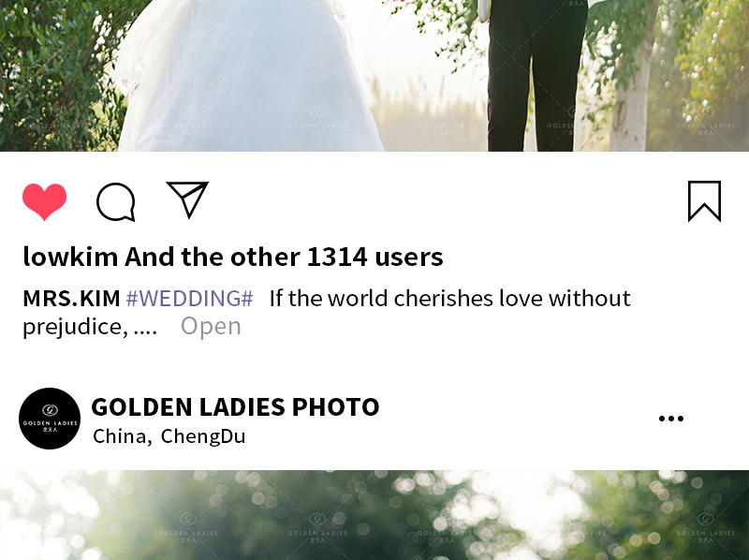Open comments via the speech bubble icon
749x560 pixels.
tap(115, 201)
